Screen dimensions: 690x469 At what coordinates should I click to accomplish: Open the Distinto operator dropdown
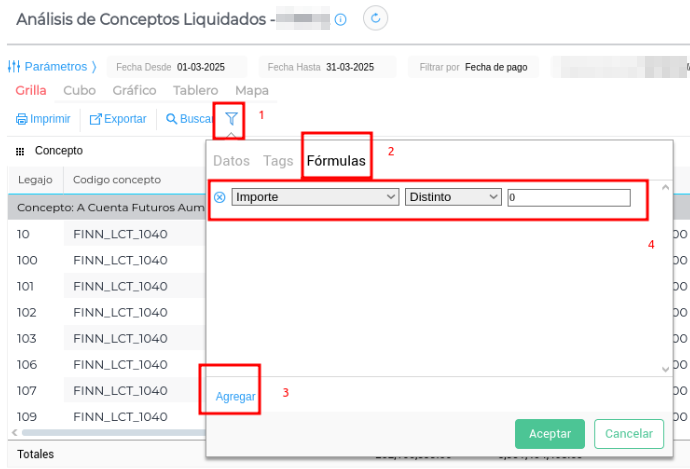[x=453, y=197]
